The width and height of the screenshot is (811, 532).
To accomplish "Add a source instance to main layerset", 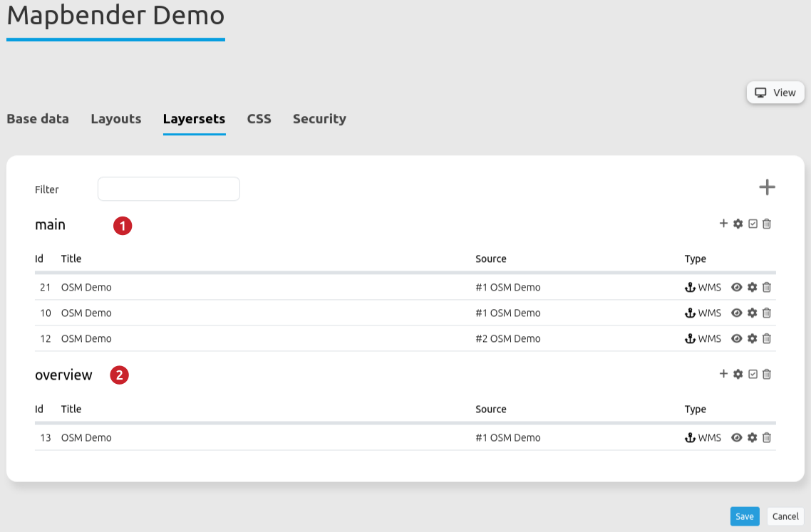I will [x=723, y=224].
